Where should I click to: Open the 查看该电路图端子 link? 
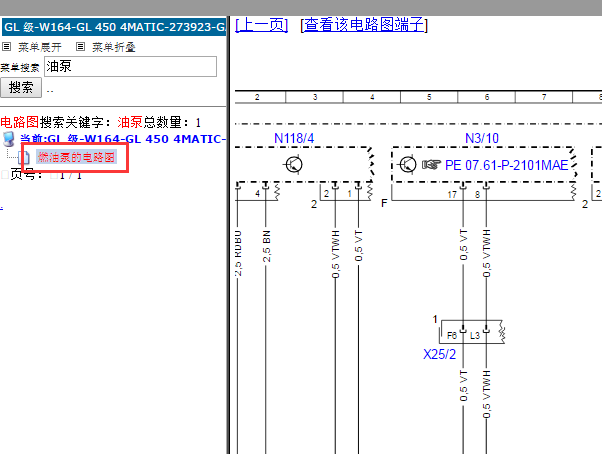point(364,25)
